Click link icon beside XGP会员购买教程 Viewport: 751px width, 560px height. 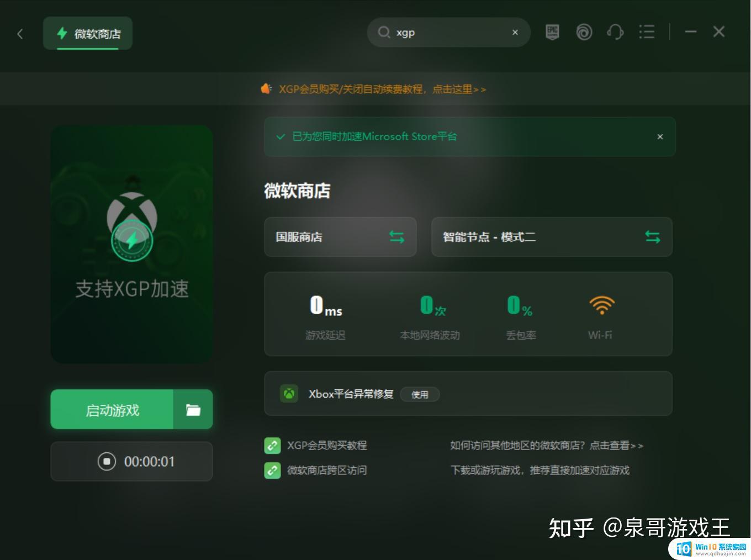coord(272,445)
